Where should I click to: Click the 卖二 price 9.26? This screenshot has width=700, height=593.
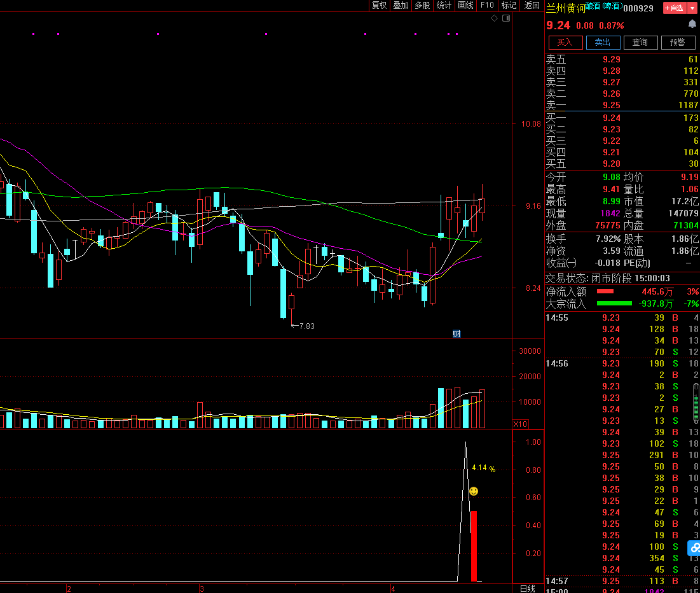612,94
